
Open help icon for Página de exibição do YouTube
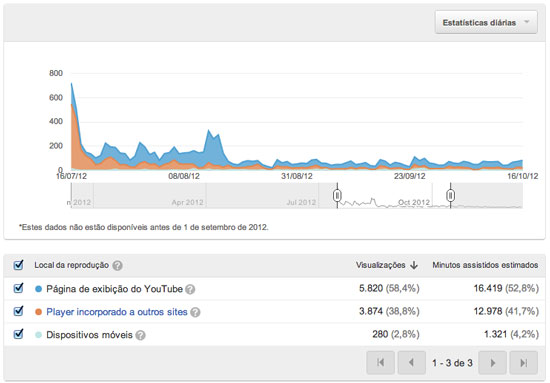190,289
